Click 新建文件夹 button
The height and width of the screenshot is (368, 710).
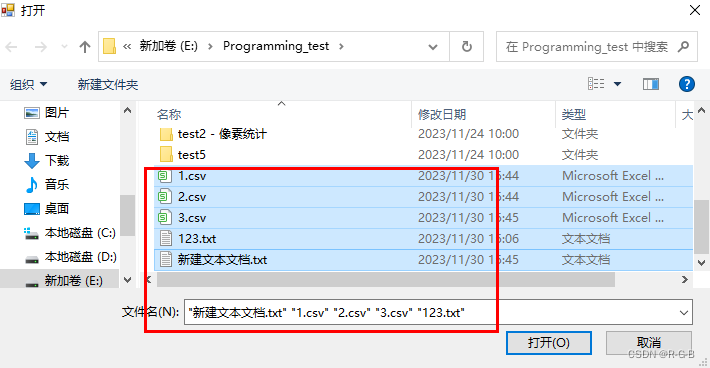108,84
